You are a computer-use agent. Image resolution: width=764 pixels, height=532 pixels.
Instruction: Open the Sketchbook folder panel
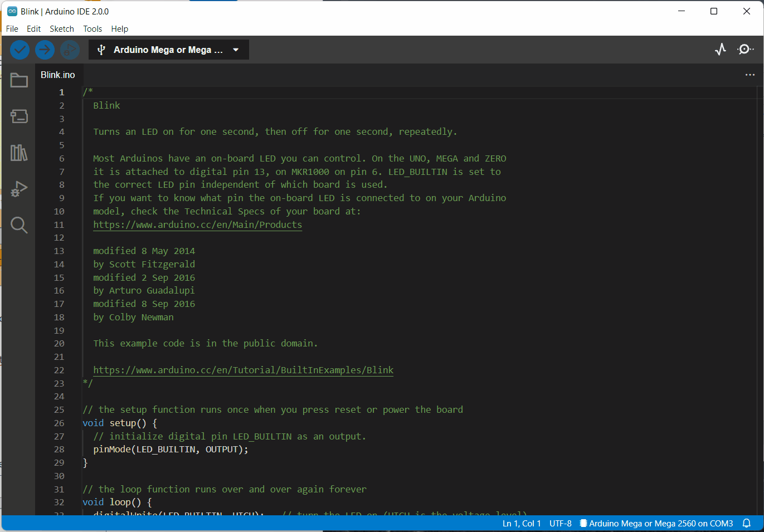(x=19, y=80)
